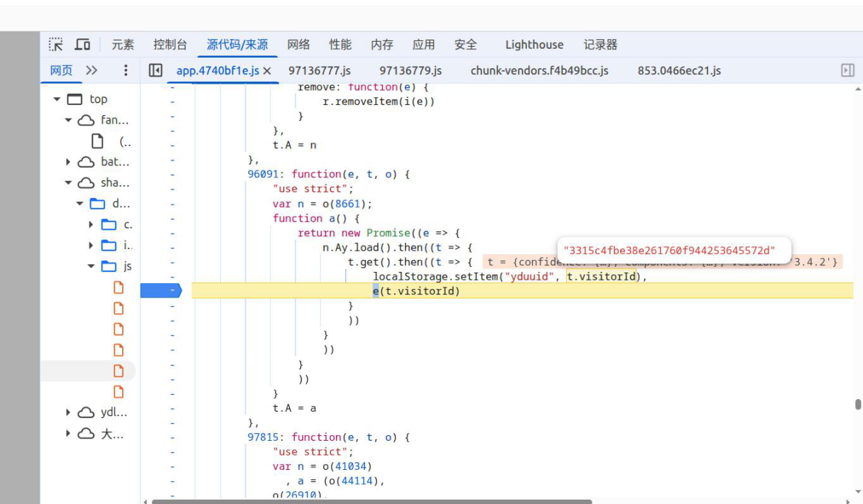
Task: Open the 应用 panel tab
Action: point(424,45)
